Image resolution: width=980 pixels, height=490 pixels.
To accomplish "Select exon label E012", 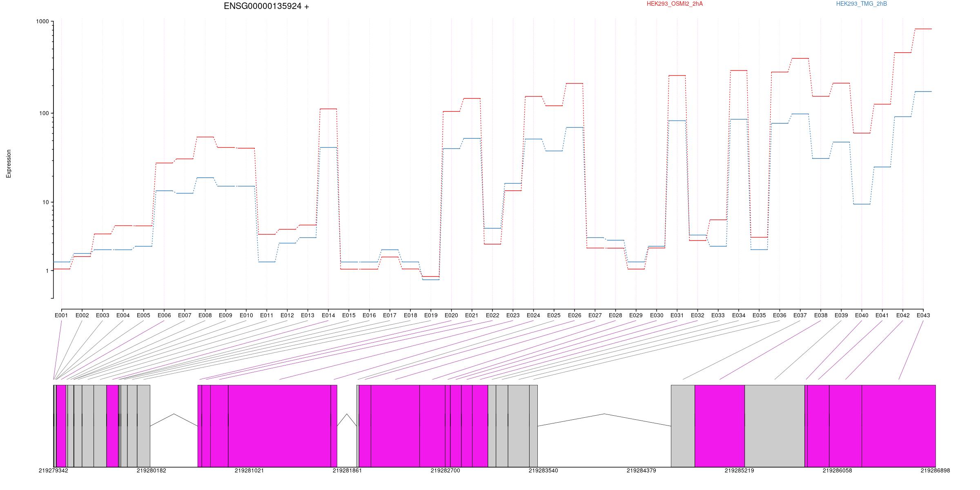I will point(287,315).
